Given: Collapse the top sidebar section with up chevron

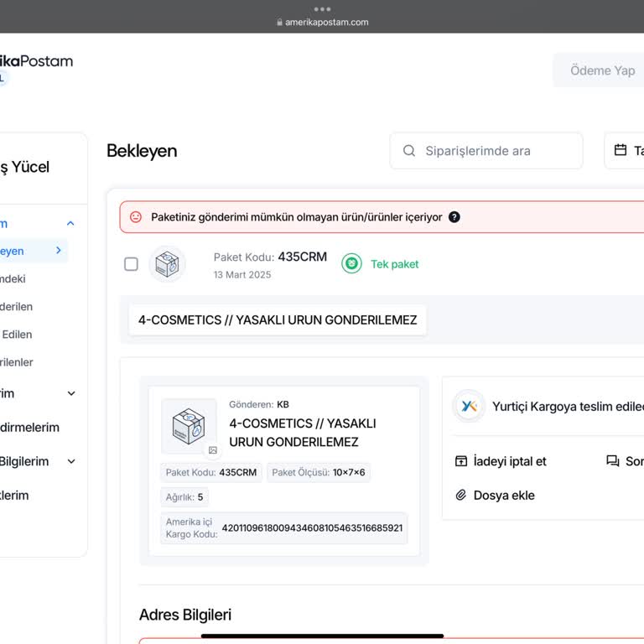Looking at the screenshot, I should [x=70, y=224].
